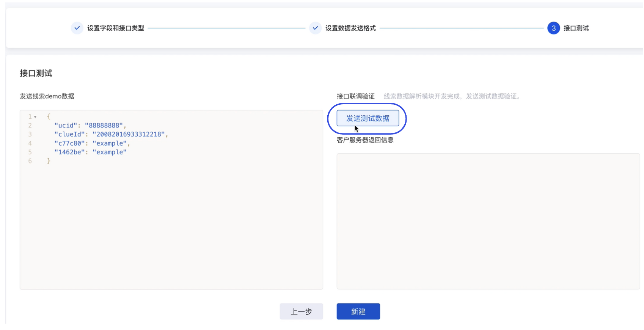Select the 设置数据发送格式 step label
Viewport: 644px width, 330px height.
(x=350, y=28)
